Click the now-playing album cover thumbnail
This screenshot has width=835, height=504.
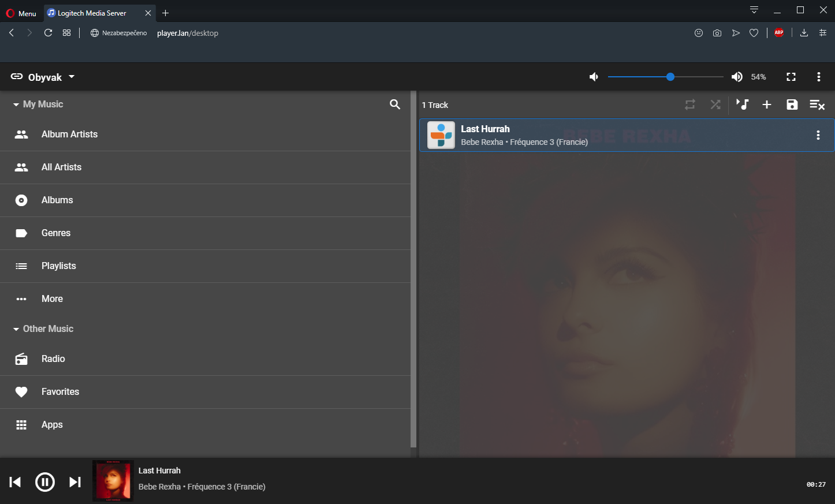[113, 481]
